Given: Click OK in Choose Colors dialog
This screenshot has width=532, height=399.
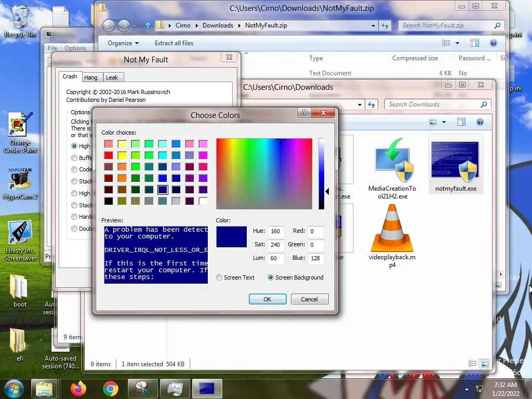Looking at the screenshot, I should (x=268, y=299).
